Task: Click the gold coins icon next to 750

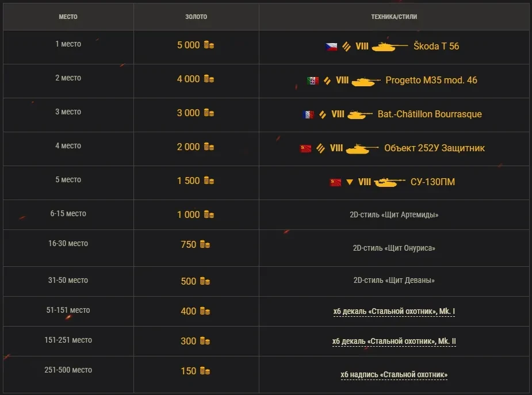Action: pos(205,245)
